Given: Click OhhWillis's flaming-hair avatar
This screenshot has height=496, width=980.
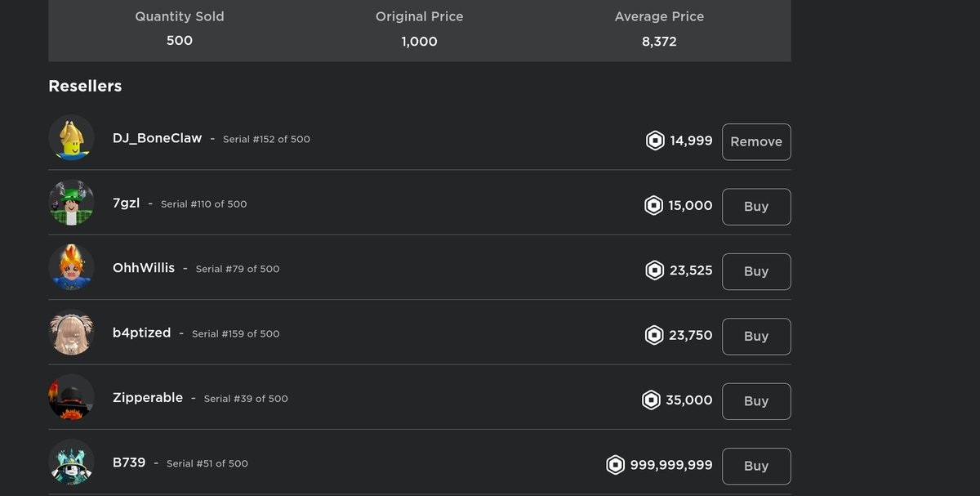Looking at the screenshot, I should tap(71, 268).
